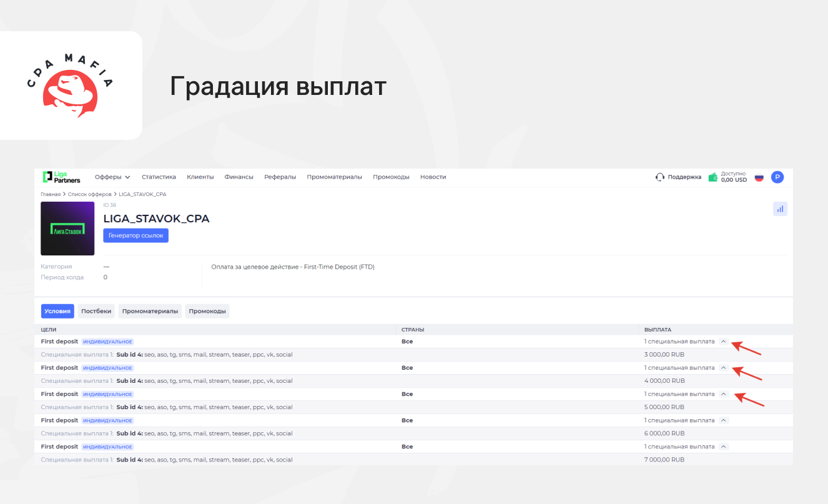Open the offer statistics chart icon
Viewport: 828px width, 504px height.
pos(780,209)
